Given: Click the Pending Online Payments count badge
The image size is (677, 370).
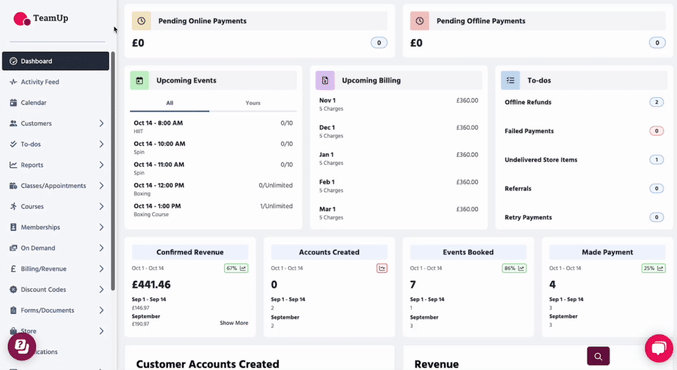Looking at the screenshot, I should tap(379, 43).
